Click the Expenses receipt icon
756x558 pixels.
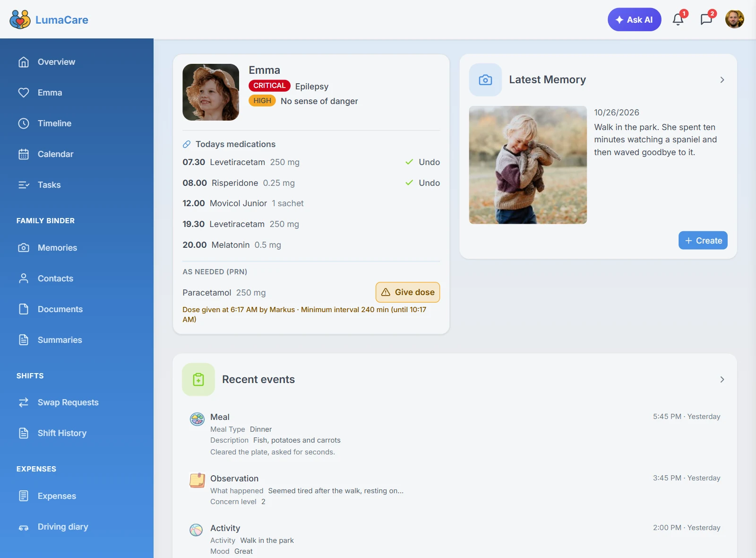point(24,496)
